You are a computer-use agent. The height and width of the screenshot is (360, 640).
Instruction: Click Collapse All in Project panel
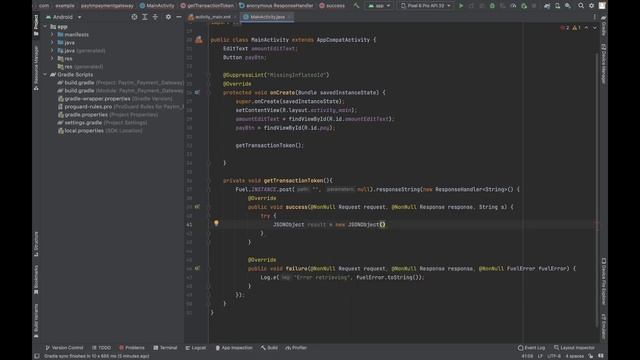click(x=155, y=17)
